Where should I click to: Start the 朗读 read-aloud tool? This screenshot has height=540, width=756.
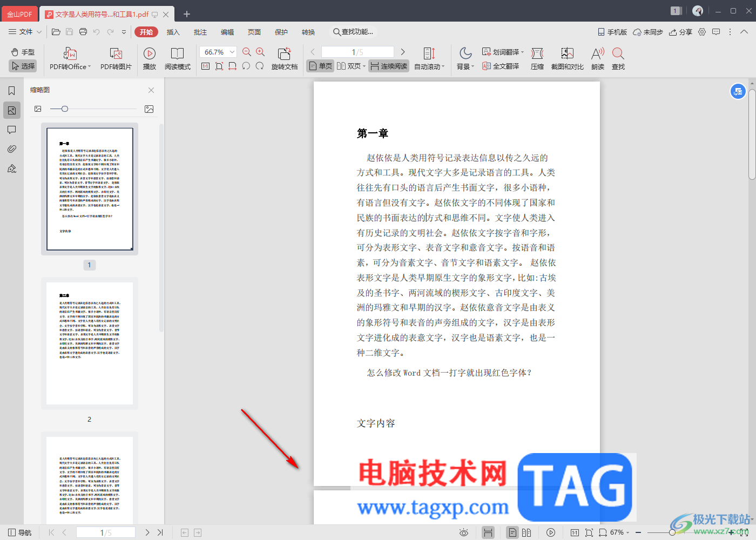597,54
